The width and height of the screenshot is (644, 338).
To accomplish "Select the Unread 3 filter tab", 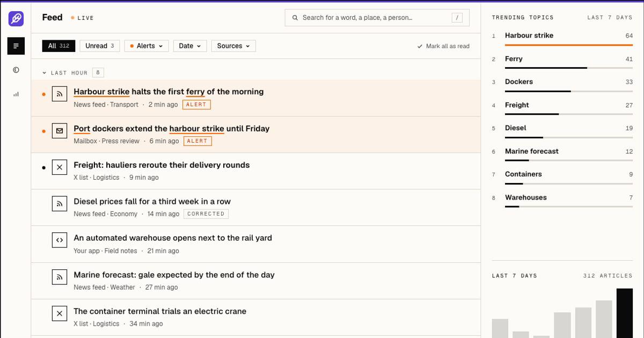I will tap(100, 46).
